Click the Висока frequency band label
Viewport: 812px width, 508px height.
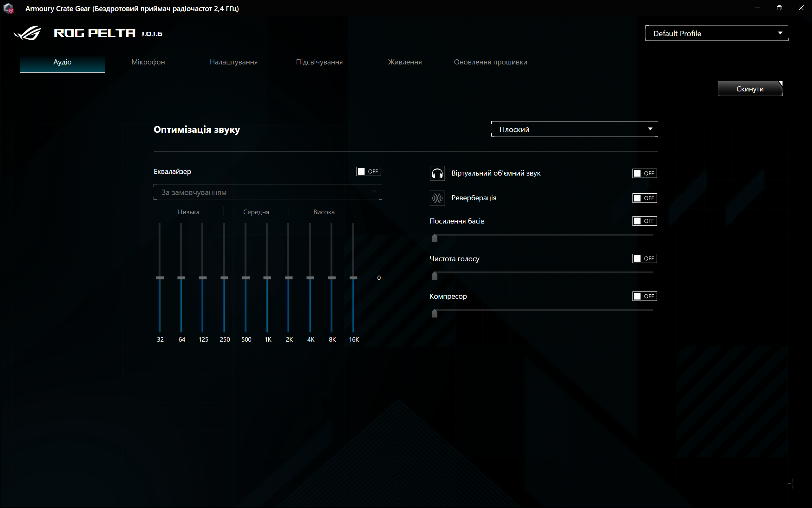click(324, 212)
